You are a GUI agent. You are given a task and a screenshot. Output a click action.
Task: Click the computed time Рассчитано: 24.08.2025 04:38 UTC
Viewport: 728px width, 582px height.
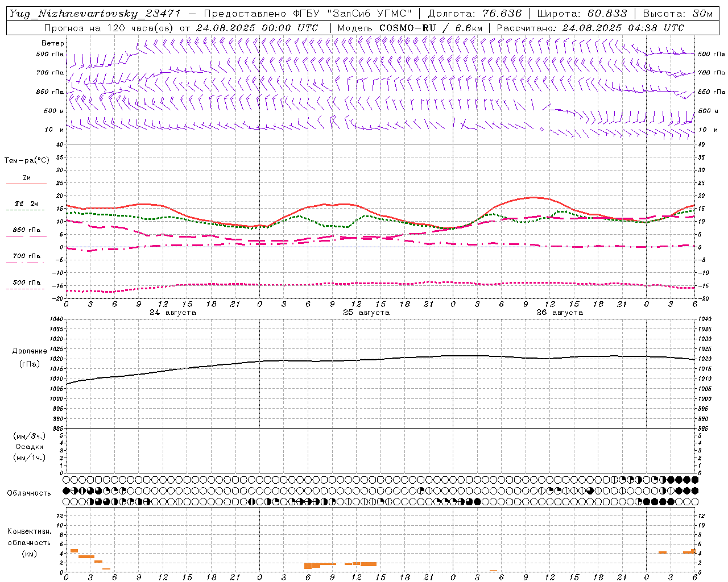click(x=590, y=28)
